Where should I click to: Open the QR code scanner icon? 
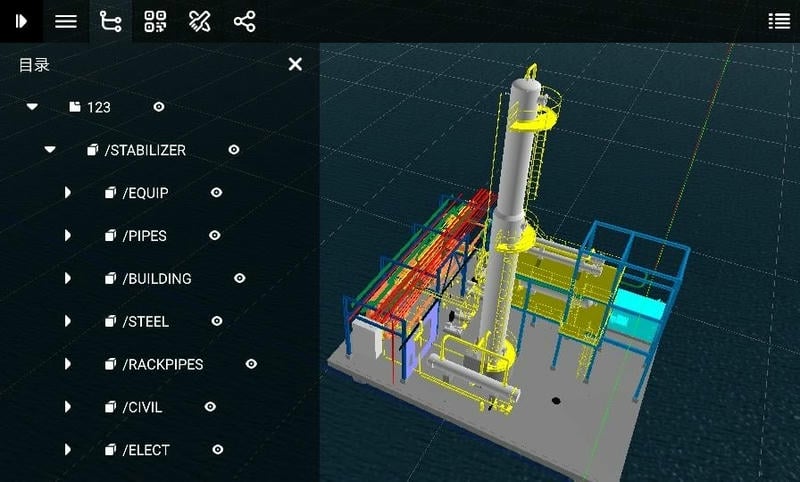pos(155,21)
